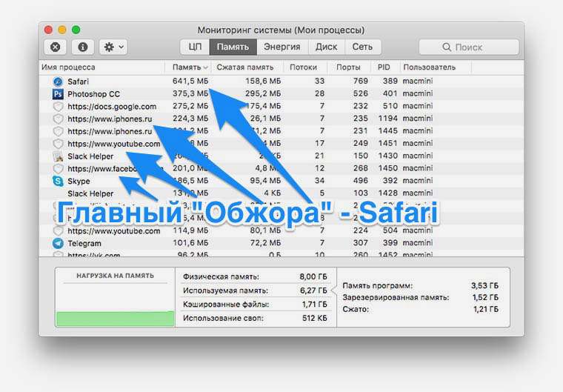Image resolution: width=563 pixels, height=392 pixels.
Task: Sort by Порты column header
Action: pyautogui.click(x=348, y=67)
